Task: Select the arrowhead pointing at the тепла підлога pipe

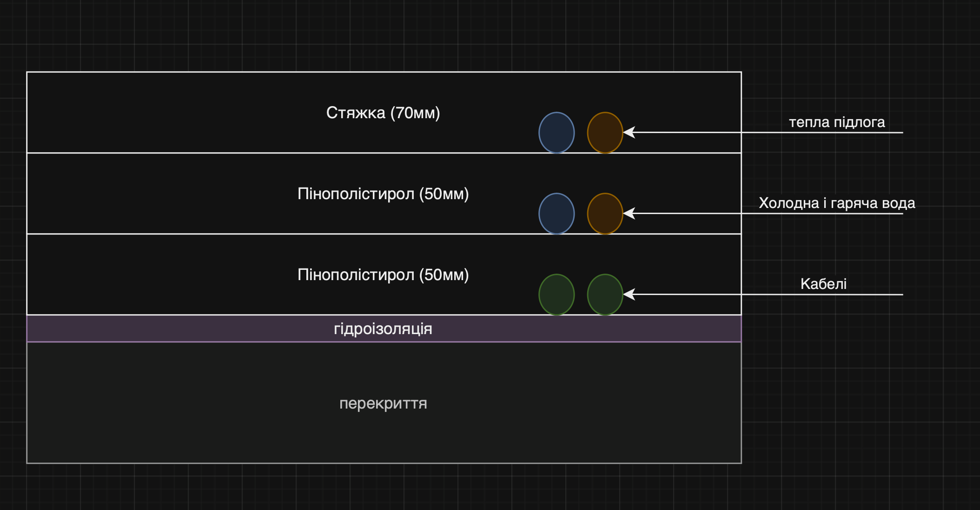Action: coord(629,133)
